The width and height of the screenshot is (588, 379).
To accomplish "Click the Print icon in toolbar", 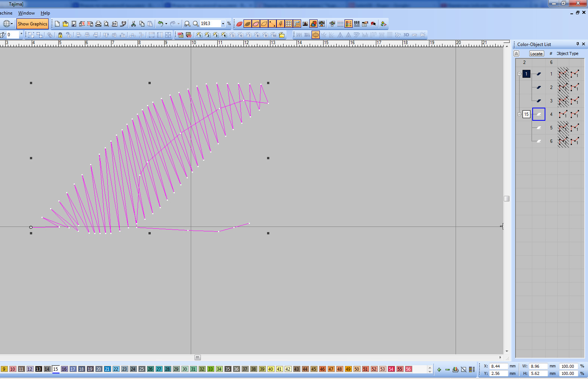I will [x=98, y=24].
